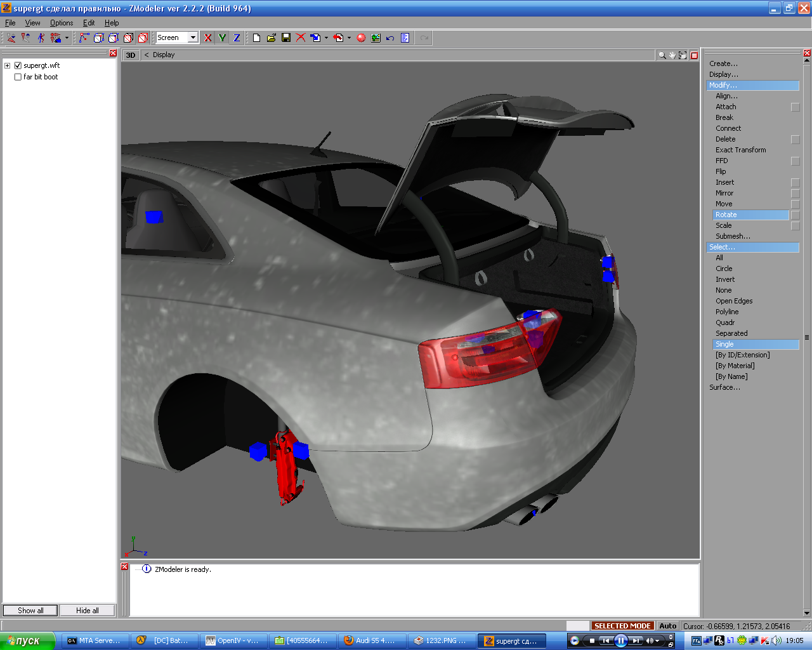This screenshot has height=650, width=812.
Task: Toggle the X axis constraint button
Action: (x=207, y=38)
